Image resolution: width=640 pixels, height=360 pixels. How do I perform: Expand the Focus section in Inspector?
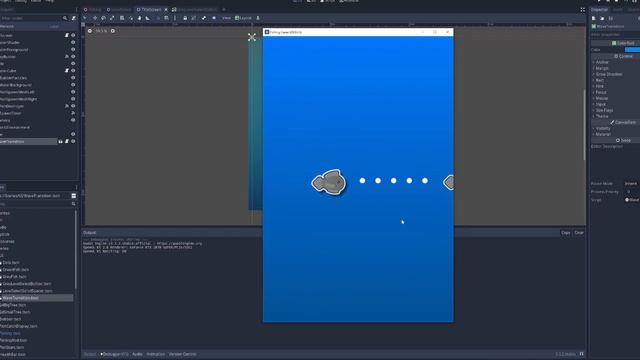pos(600,92)
